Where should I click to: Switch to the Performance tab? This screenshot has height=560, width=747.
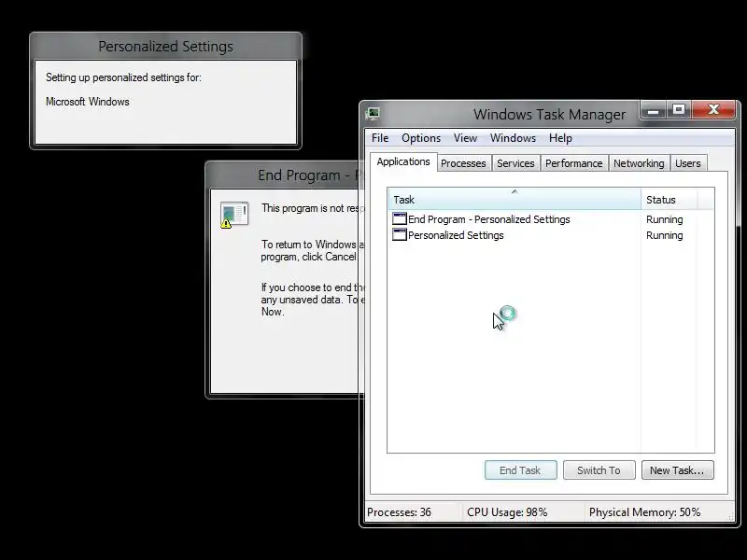click(x=574, y=163)
